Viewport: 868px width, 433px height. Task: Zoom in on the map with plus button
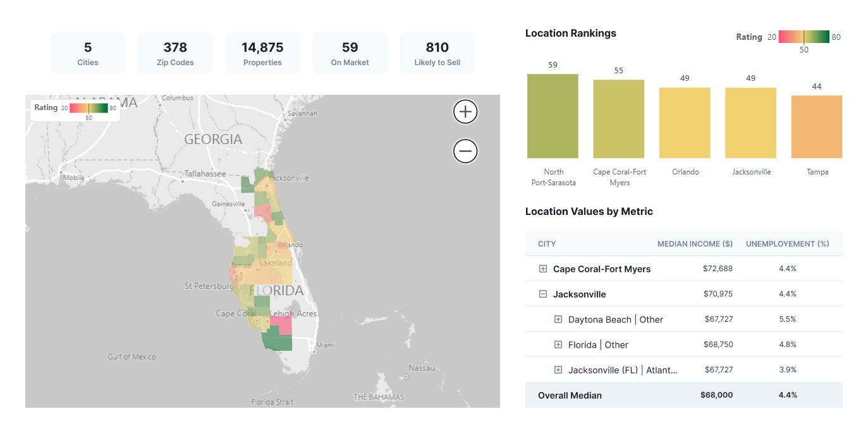(x=465, y=112)
